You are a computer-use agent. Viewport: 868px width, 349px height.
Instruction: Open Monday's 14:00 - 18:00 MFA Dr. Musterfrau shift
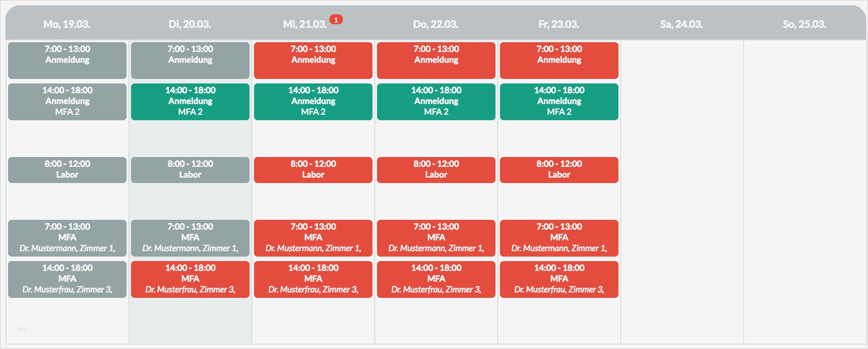[67, 279]
